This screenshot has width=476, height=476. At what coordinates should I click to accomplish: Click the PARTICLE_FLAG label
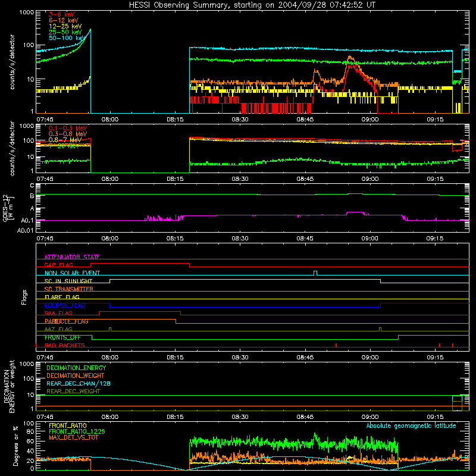click(67, 321)
